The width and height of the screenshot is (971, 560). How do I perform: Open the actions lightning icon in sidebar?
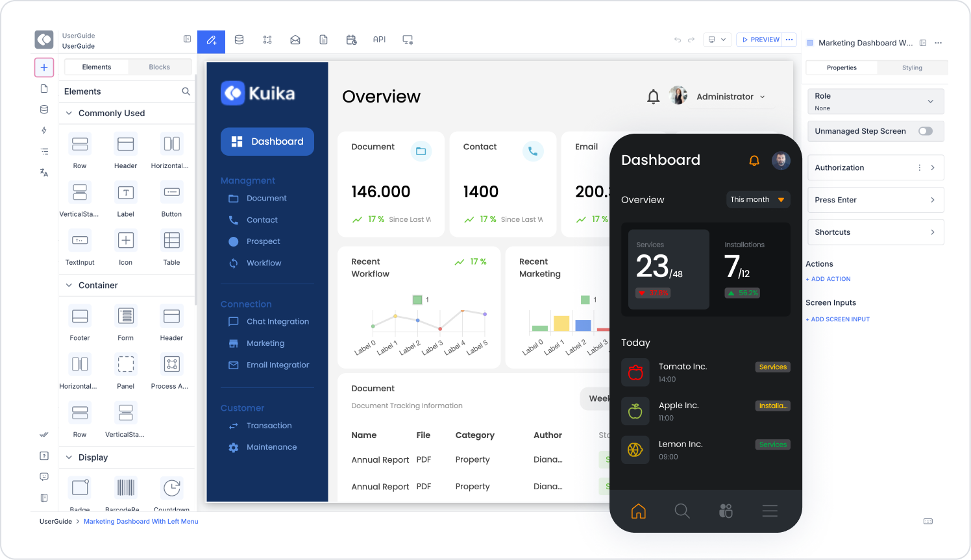(x=44, y=130)
